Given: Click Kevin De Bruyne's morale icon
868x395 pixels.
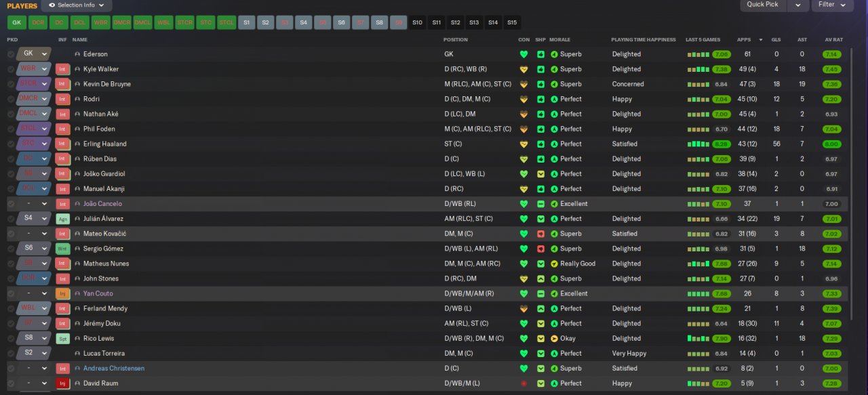Looking at the screenshot, I should click(554, 84).
